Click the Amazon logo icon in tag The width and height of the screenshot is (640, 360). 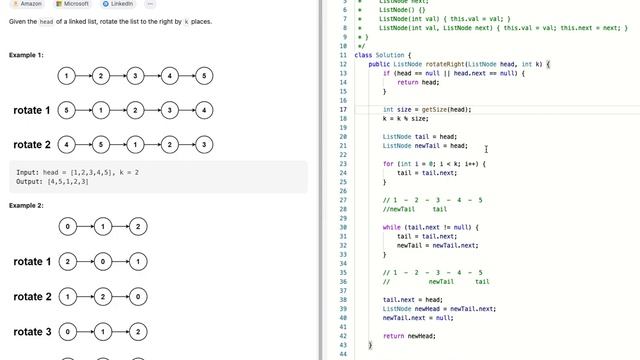click(x=16, y=4)
